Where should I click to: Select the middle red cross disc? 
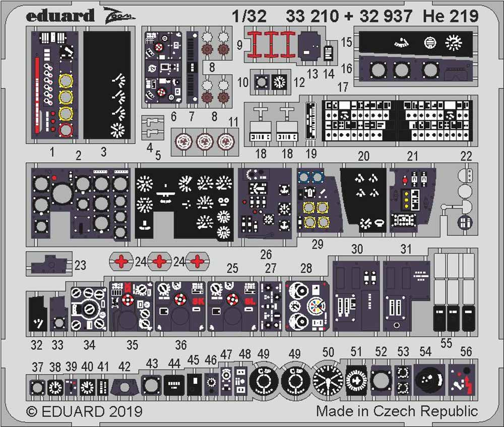pos(160,261)
